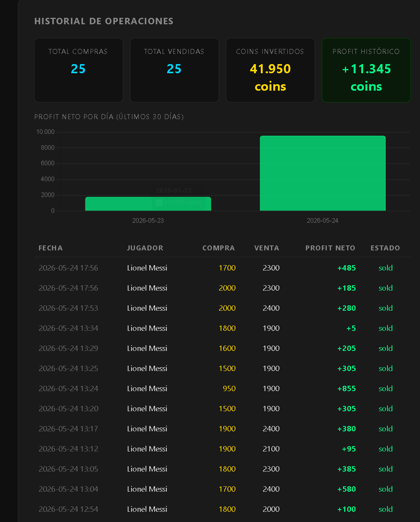Click sold status in the 13:04 row
The image size is (420, 522).
pyautogui.click(x=386, y=489)
